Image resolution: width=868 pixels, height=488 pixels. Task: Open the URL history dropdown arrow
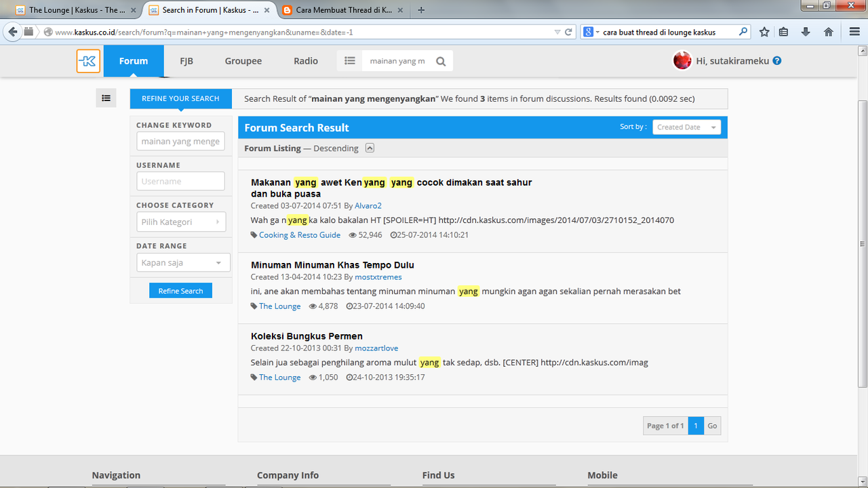(x=557, y=32)
